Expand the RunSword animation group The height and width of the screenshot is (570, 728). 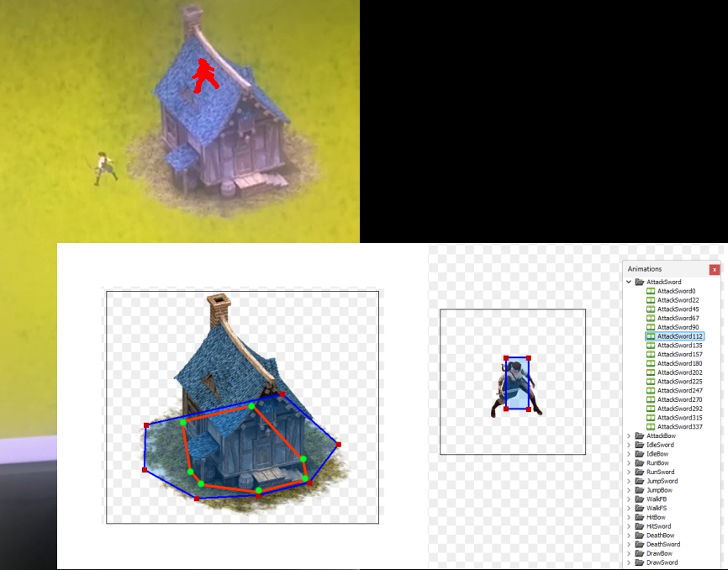(x=629, y=472)
